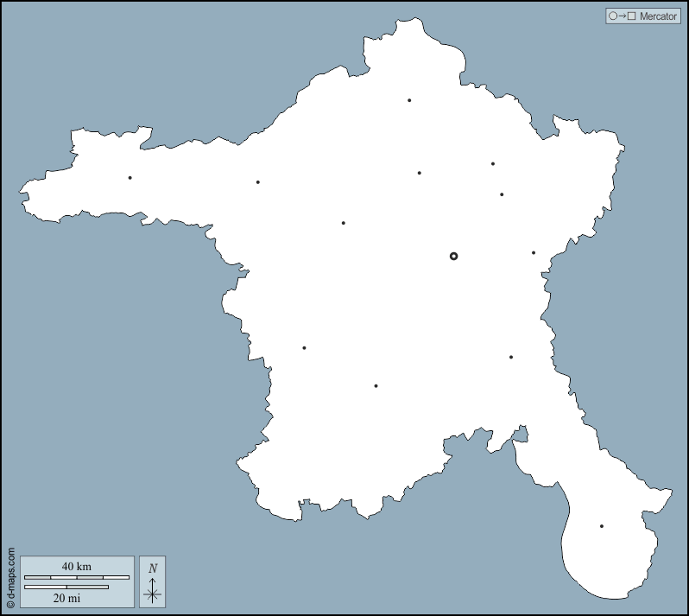Click the square icon beside the Mercator label
The image size is (689, 616).
[x=632, y=16]
